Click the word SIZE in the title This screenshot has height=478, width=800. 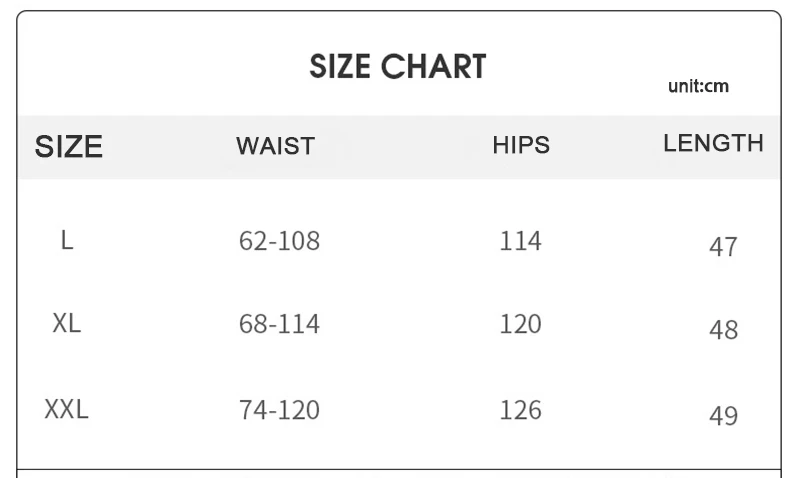(340, 67)
